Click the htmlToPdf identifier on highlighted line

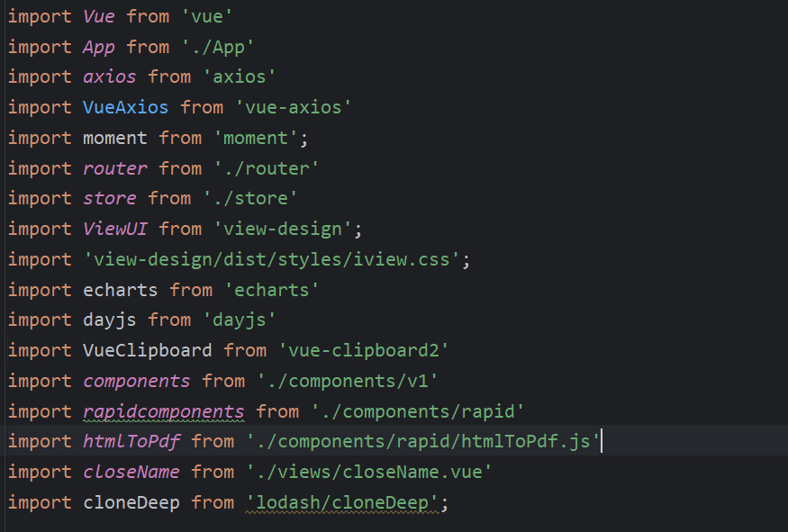tap(131, 442)
